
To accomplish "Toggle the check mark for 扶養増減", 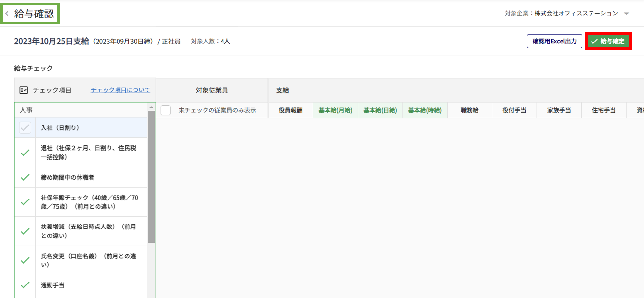I will pos(25,231).
